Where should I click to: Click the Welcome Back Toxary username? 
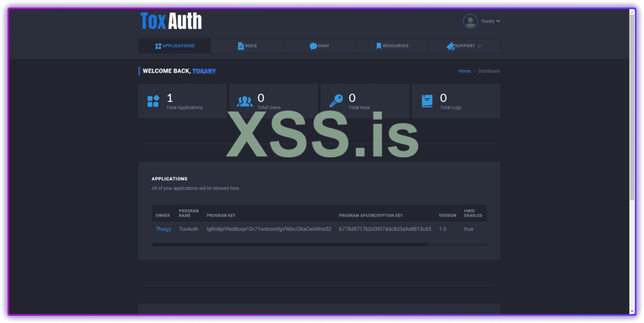coord(204,71)
